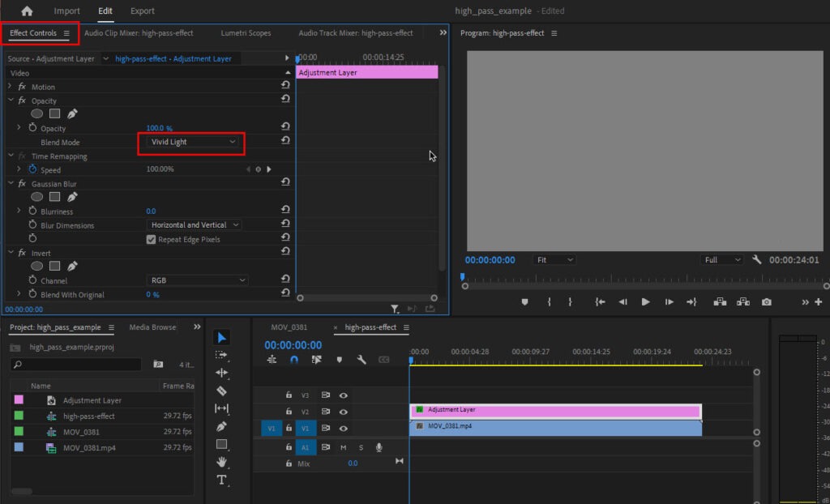Open the Blend Mode dropdown

[194, 142]
